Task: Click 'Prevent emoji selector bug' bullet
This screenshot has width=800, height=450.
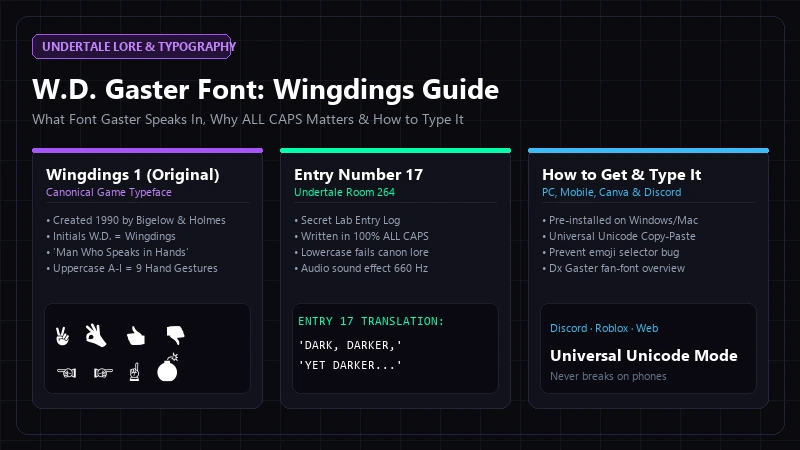Action: click(611, 252)
